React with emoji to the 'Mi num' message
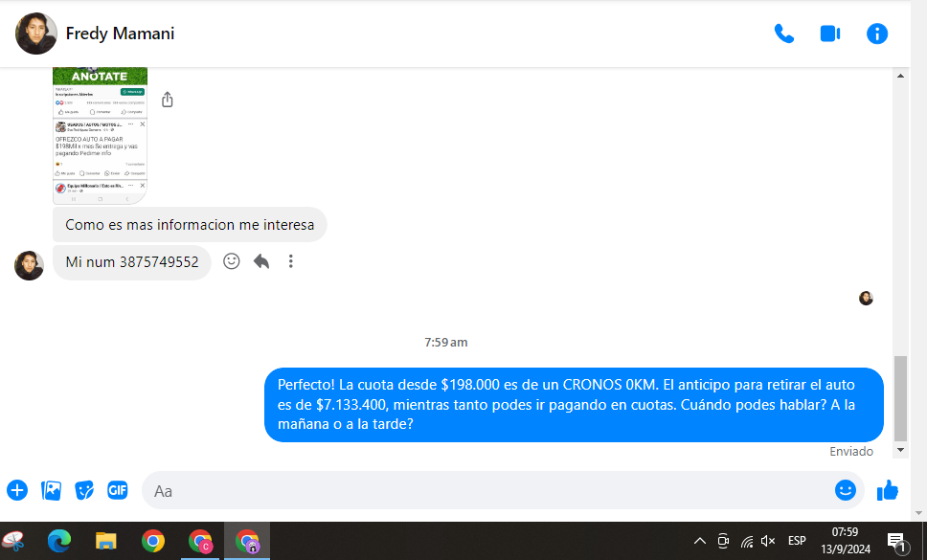 pos(231,260)
